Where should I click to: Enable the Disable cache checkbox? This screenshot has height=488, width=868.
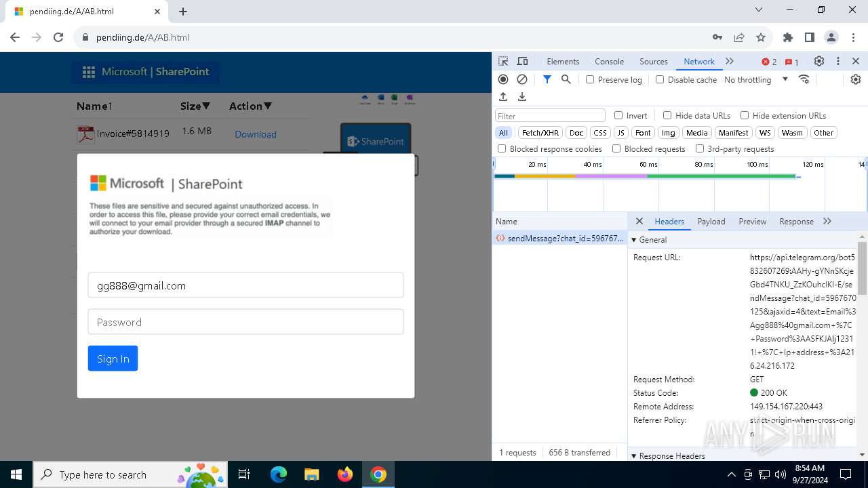tap(660, 79)
